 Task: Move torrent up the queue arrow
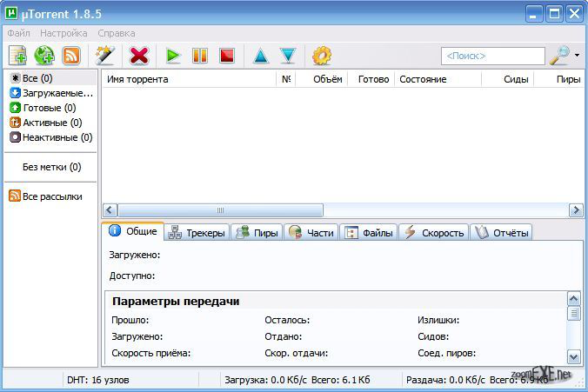(261, 56)
